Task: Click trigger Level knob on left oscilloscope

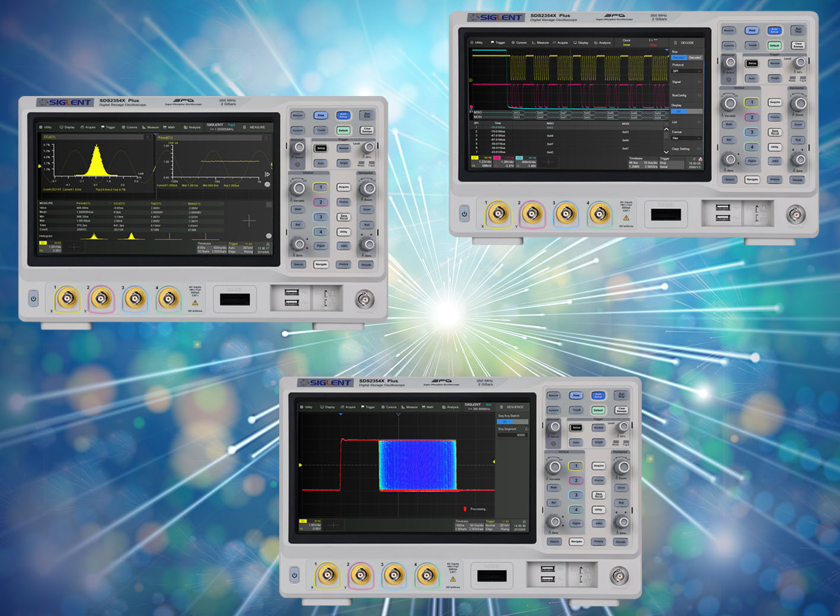Action: [x=369, y=147]
